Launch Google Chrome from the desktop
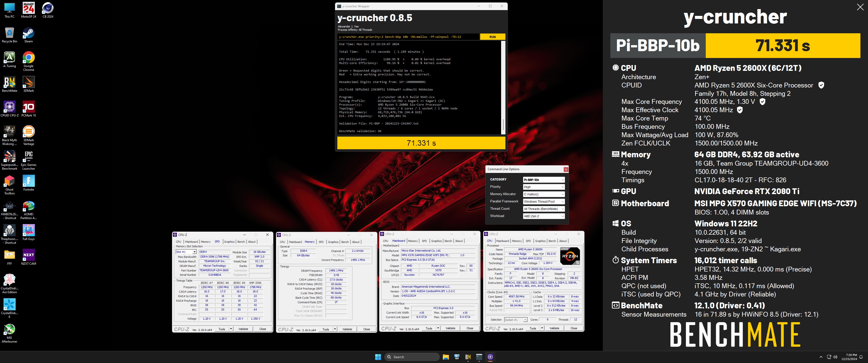868x363 pixels. (29, 61)
